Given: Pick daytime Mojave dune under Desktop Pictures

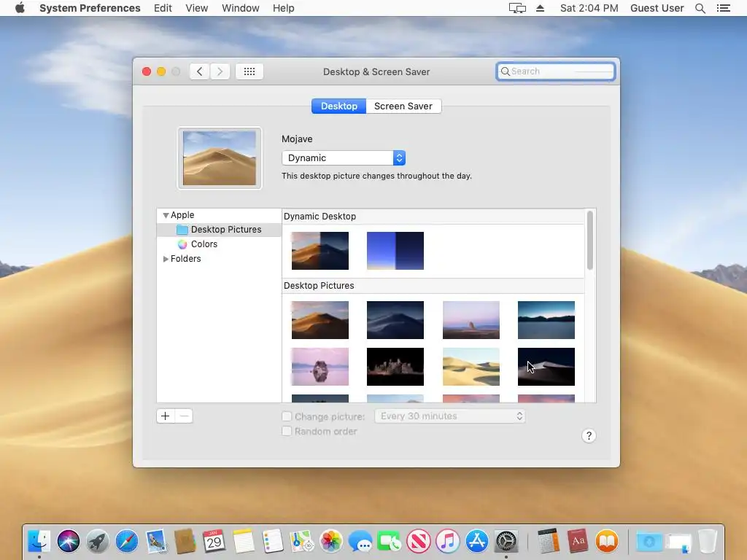Looking at the screenshot, I should 320,320.
